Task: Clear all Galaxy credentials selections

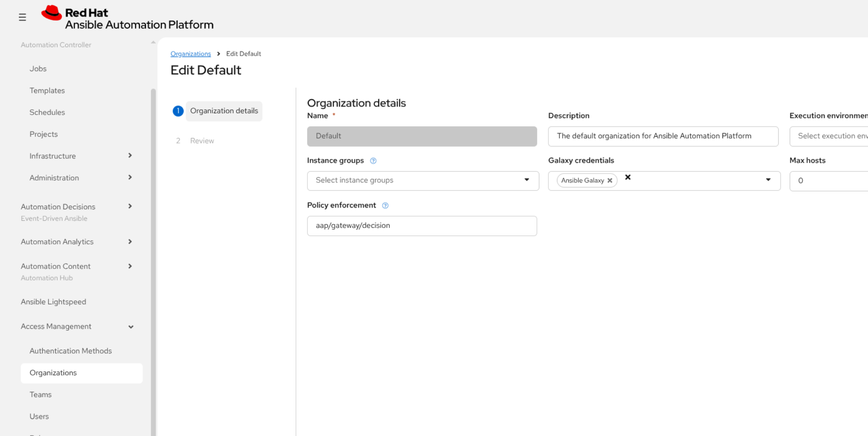Action: [628, 177]
